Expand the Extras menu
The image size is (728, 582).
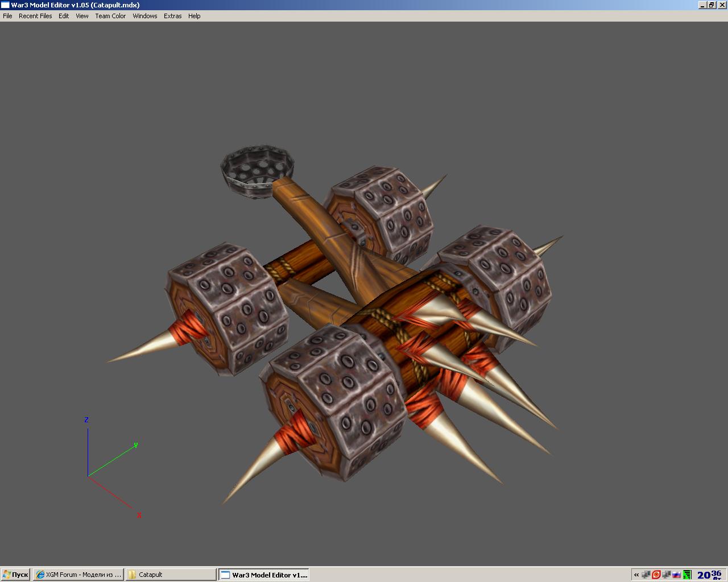(172, 16)
